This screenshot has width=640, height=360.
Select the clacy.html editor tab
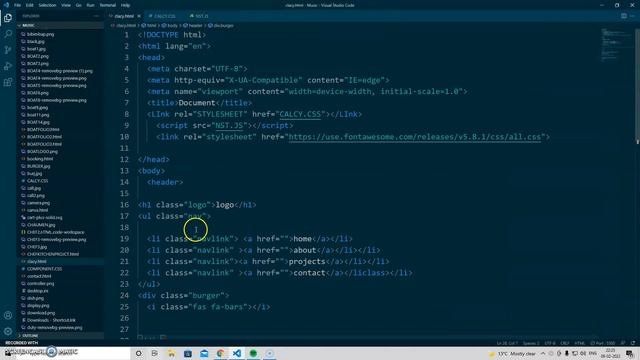coord(124,16)
